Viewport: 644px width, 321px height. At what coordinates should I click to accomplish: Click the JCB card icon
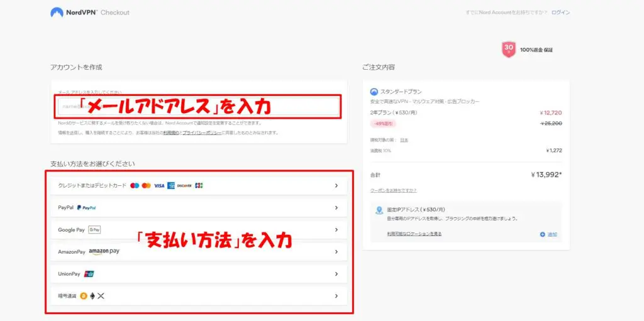[199, 185]
